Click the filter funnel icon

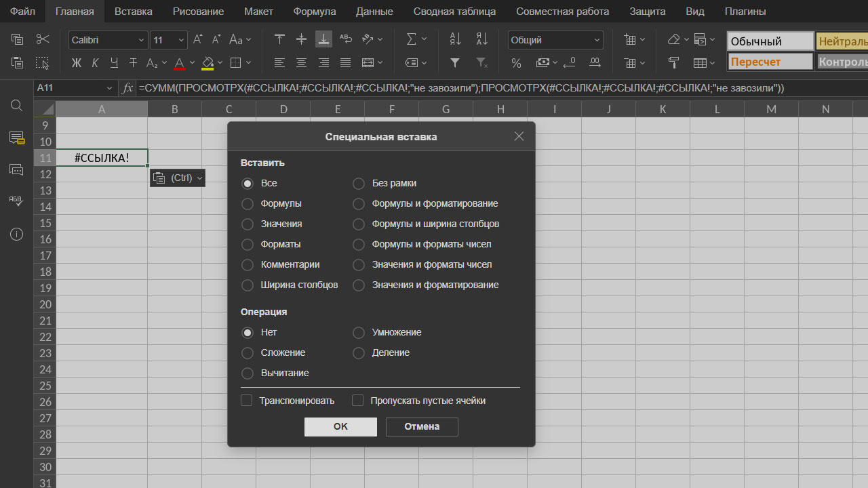click(455, 63)
